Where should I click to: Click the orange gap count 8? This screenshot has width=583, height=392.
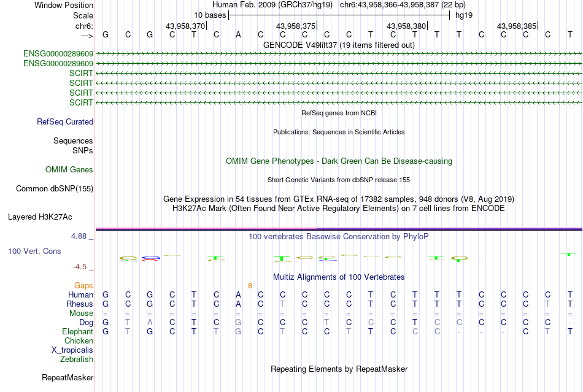click(250, 286)
